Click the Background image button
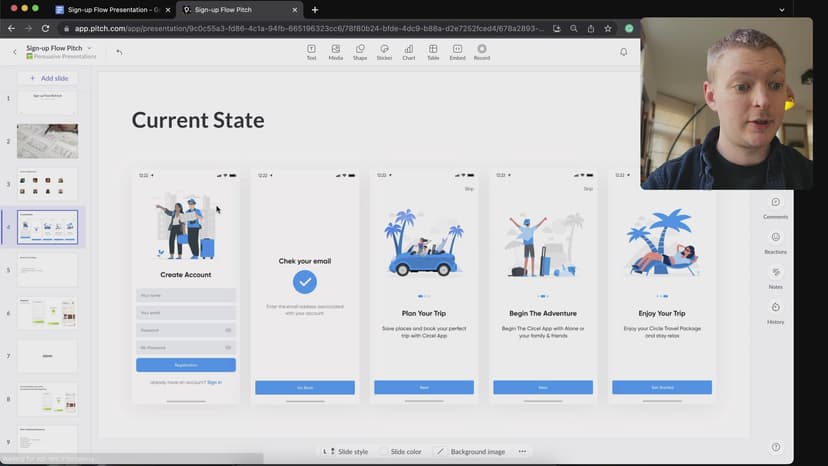Screen dimensions: 828x466 pyautogui.click(x=470, y=452)
